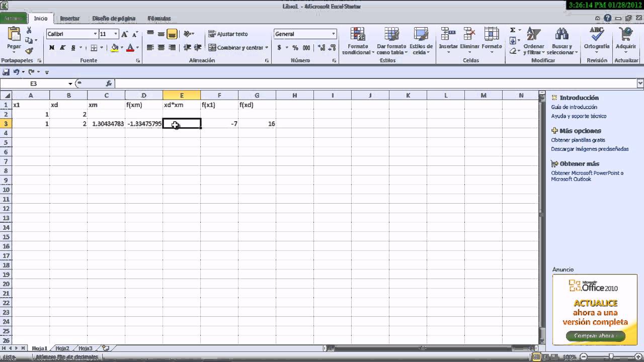Image resolution: width=644 pixels, height=362 pixels.
Task: Click the Copiar formato paintbrush icon
Action: click(29, 51)
